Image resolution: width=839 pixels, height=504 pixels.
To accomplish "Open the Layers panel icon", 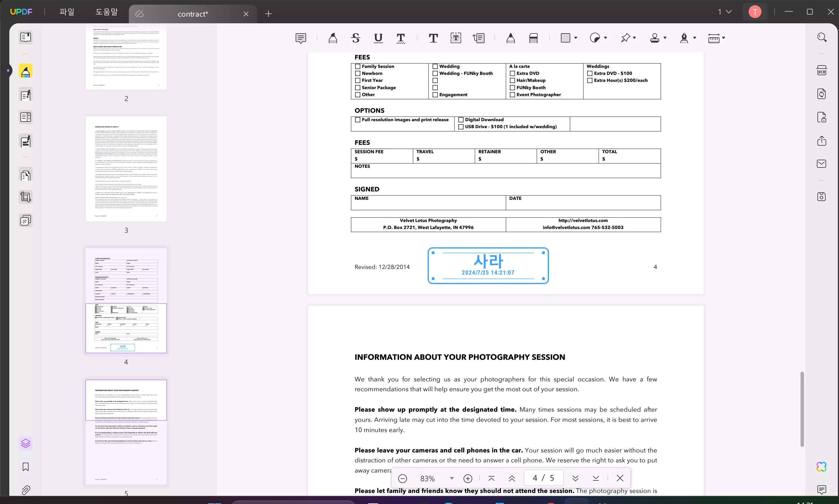I will point(25,443).
